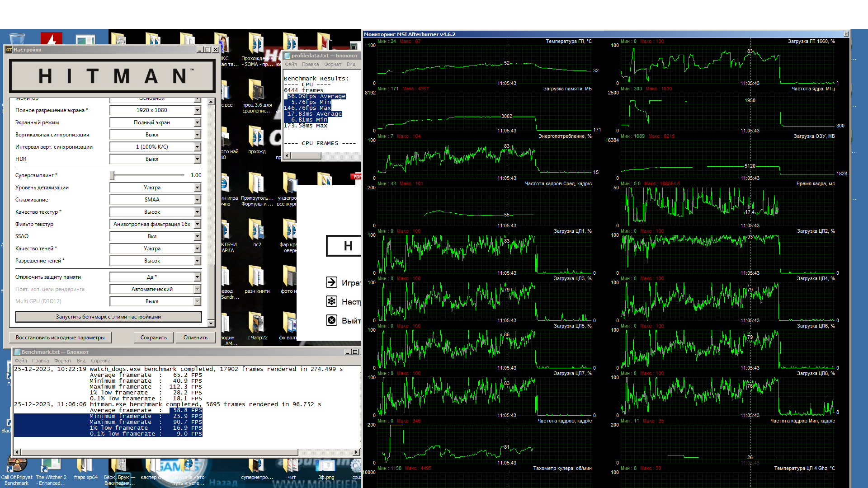This screenshot has width=868, height=488.
Task: Expand the SSAO setting dropdown
Action: (197, 236)
